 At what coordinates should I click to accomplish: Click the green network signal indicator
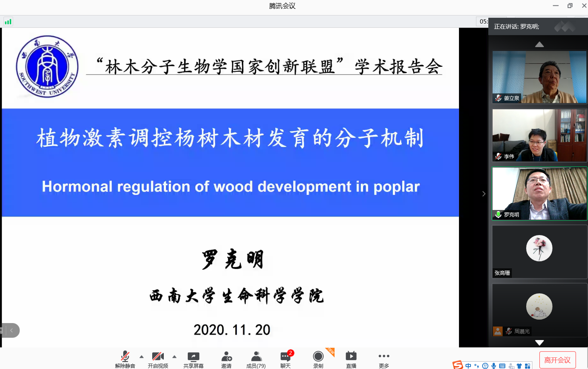(8, 22)
